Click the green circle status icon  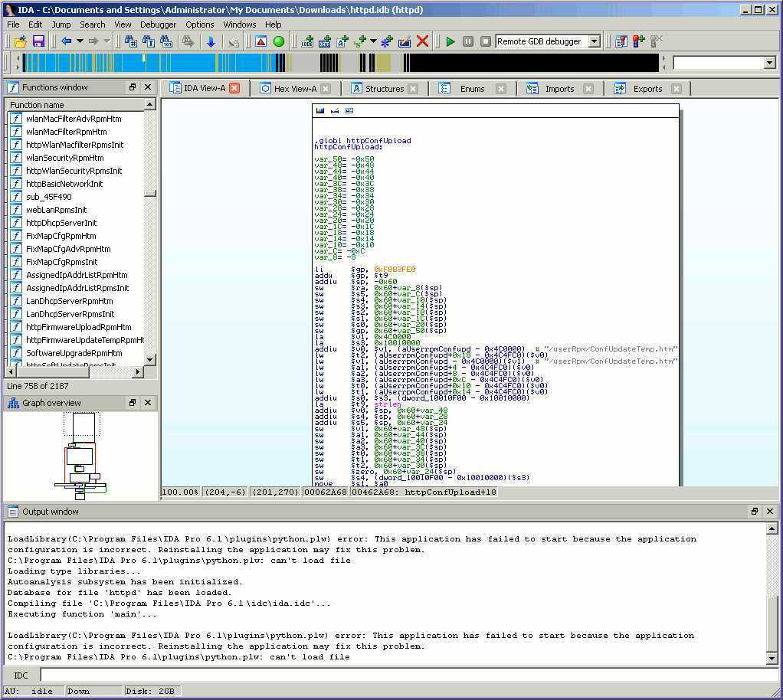tap(279, 41)
